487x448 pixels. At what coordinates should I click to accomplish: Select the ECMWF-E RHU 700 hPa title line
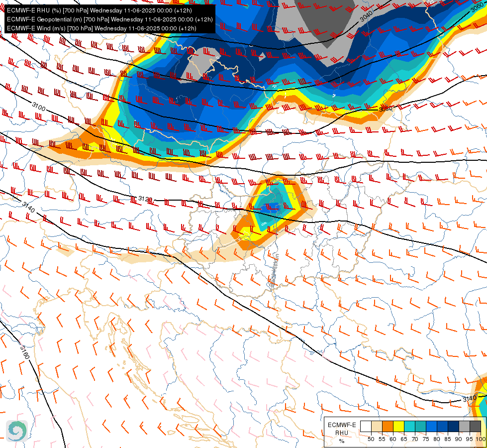point(99,10)
